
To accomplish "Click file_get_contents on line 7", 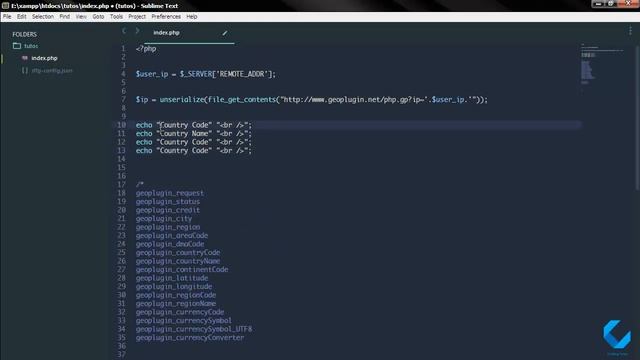I will 242,100.
